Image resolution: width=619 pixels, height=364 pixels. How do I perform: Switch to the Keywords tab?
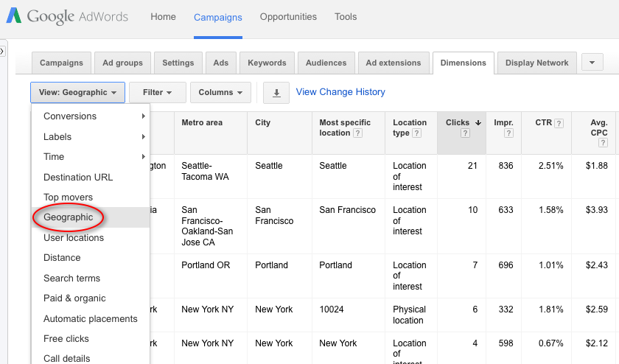267,63
